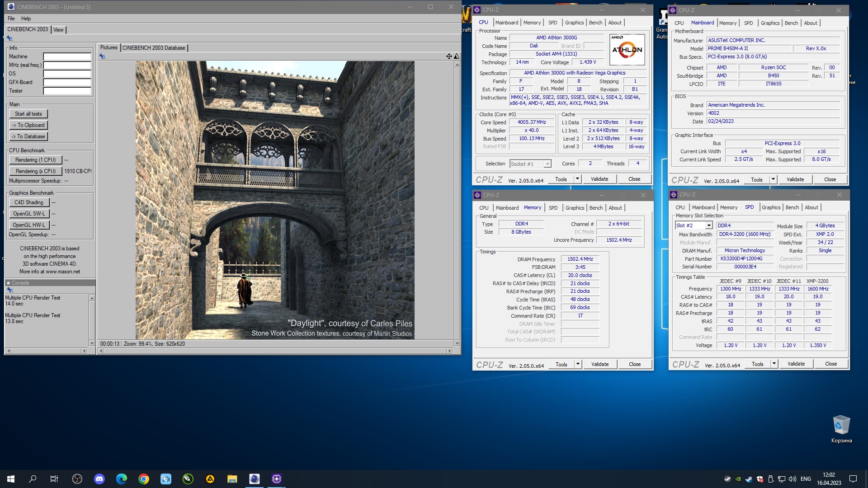
Task: Open the Help menu in CINEBENCH
Action: pyautogui.click(x=26, y=19)
